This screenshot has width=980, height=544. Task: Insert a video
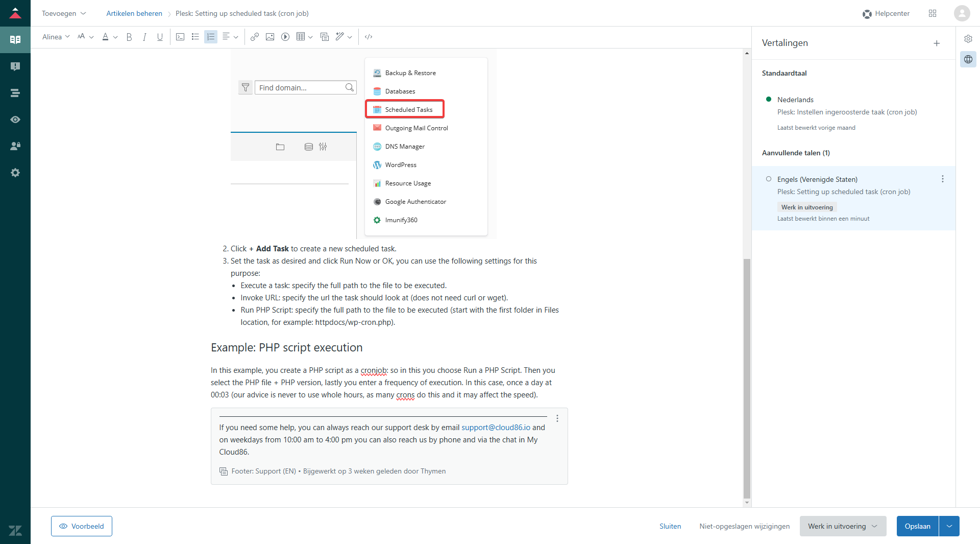[285, 37]
